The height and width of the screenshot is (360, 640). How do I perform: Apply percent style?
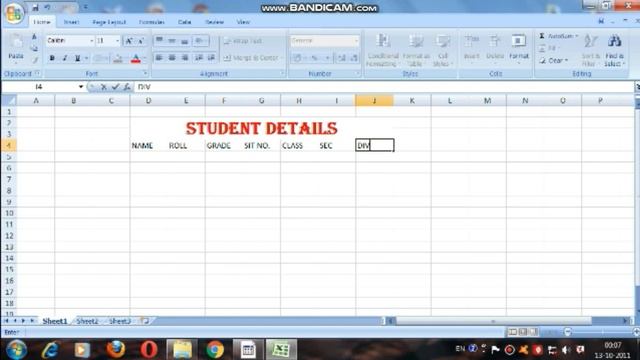click(x=315, y=58)
